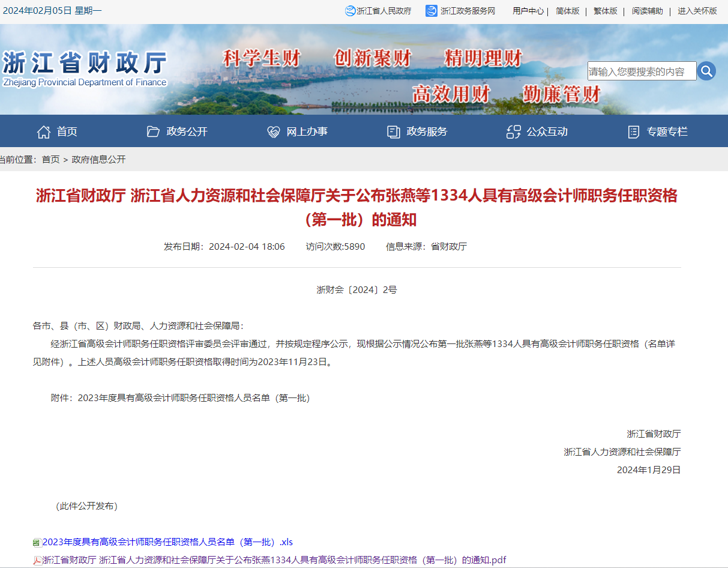Click the 浙江省人民政府 logo icon

click(x=350, y=11)
